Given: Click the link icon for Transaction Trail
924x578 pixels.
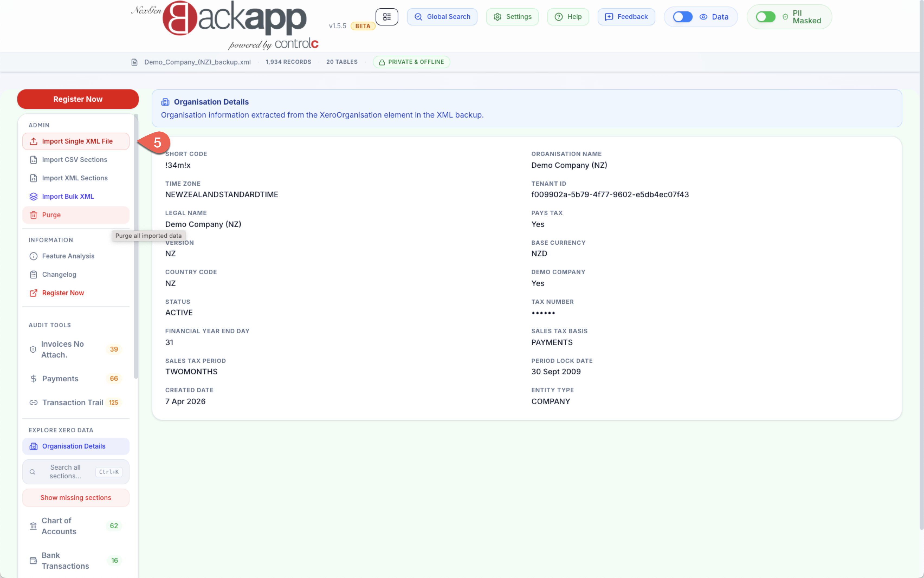Looking at the screenshot, I should 34,402.
